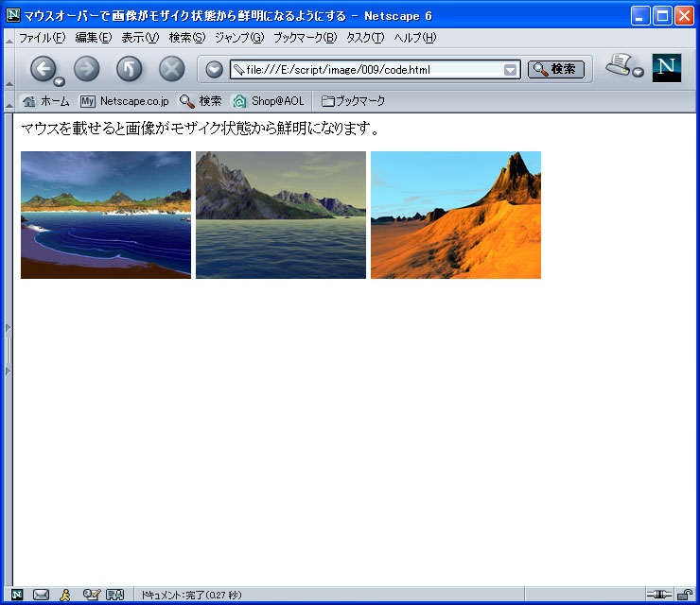Open Address Book icon in status bar
Screen dimensions: 700x605
114,595
